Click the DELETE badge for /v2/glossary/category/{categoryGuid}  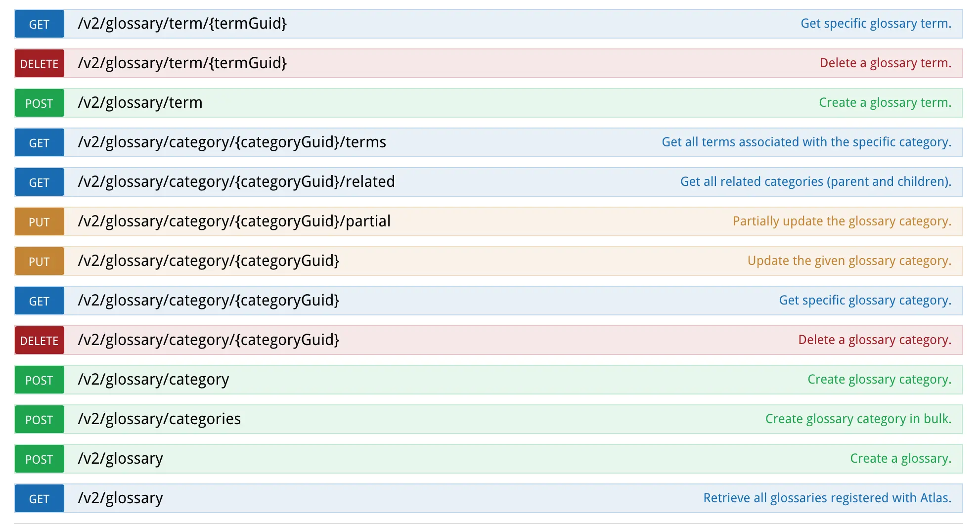(x=39, y=340)
